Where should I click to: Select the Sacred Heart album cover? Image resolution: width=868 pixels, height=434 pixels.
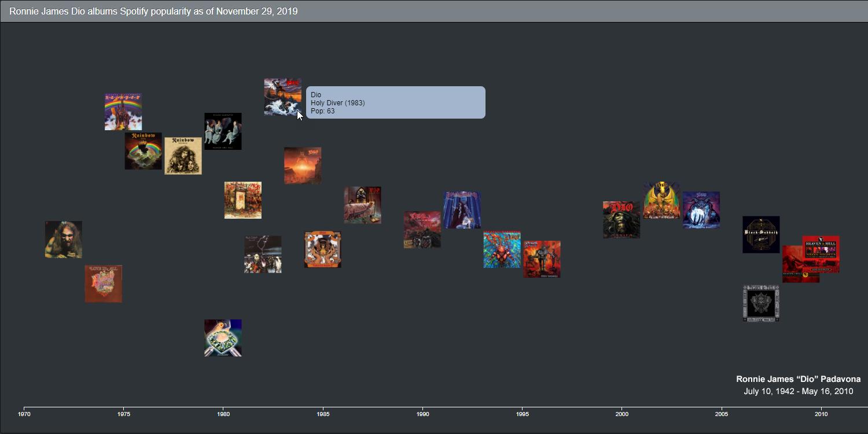tap(323, 249)
